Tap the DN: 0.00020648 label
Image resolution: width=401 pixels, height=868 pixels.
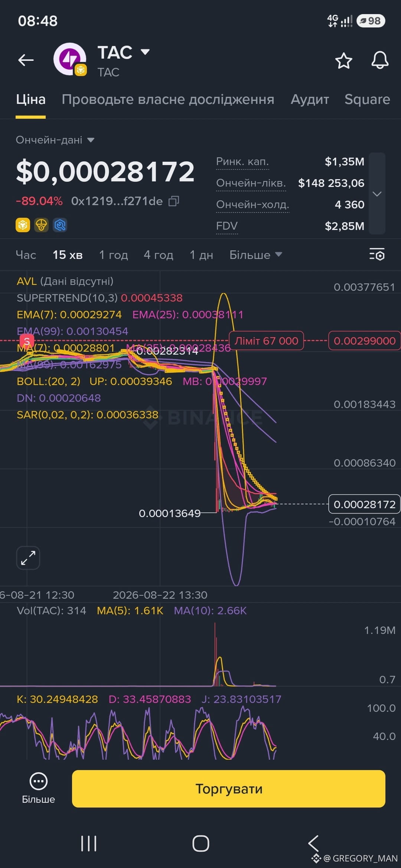pos(59,398)
